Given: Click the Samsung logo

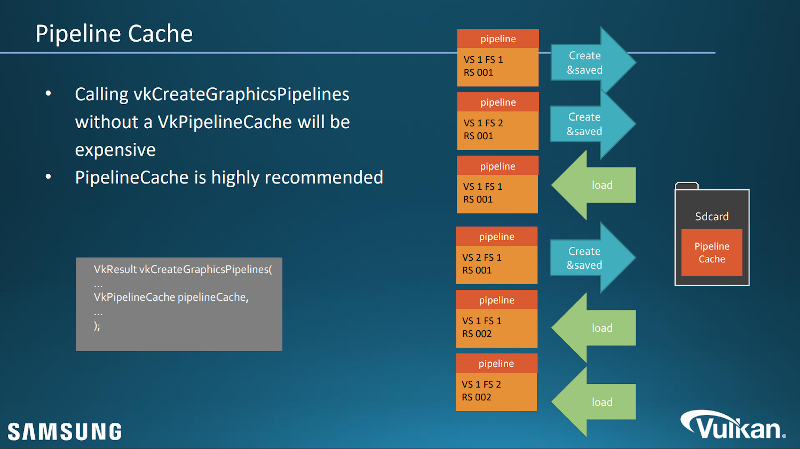Looking at the screenshot, I should [x=65, y=431].
